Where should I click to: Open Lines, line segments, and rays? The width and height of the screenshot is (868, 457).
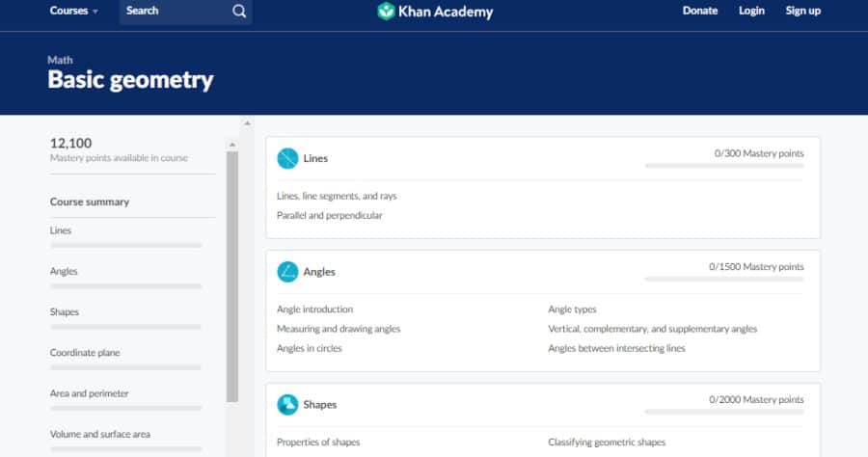pos(337,196)
